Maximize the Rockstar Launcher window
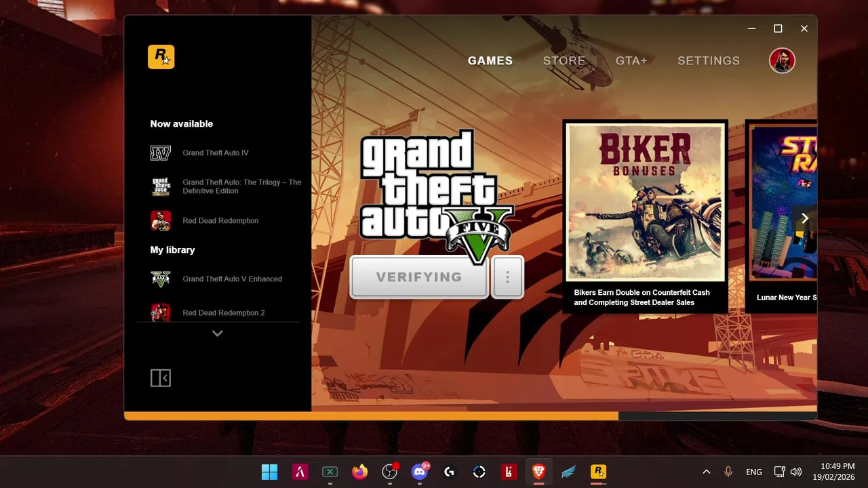868x488 pixels. tap(778, 28)
